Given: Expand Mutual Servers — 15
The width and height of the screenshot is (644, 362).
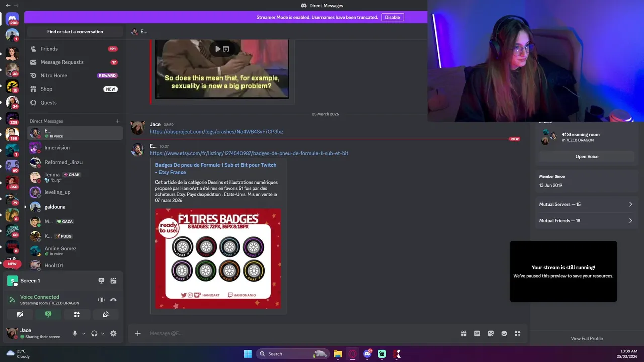Looking at the screenshot, I should [x=587, y=204].
